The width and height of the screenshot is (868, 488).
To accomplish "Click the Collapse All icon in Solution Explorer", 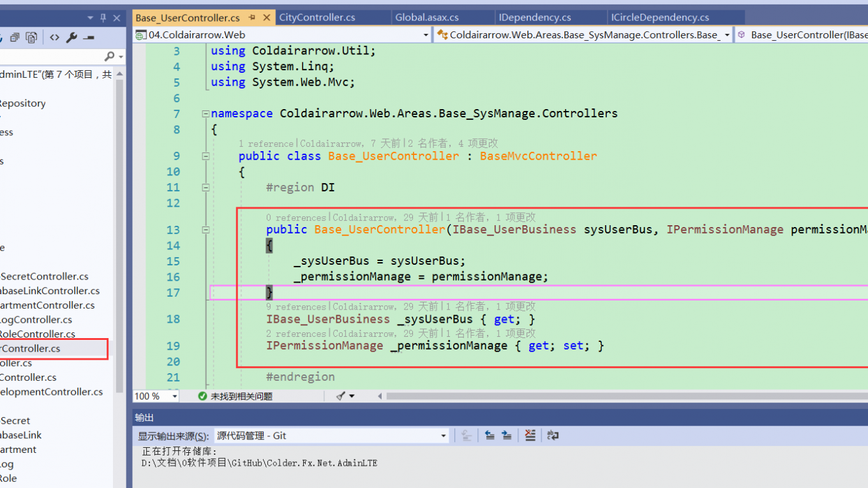I will coord(15,38).
